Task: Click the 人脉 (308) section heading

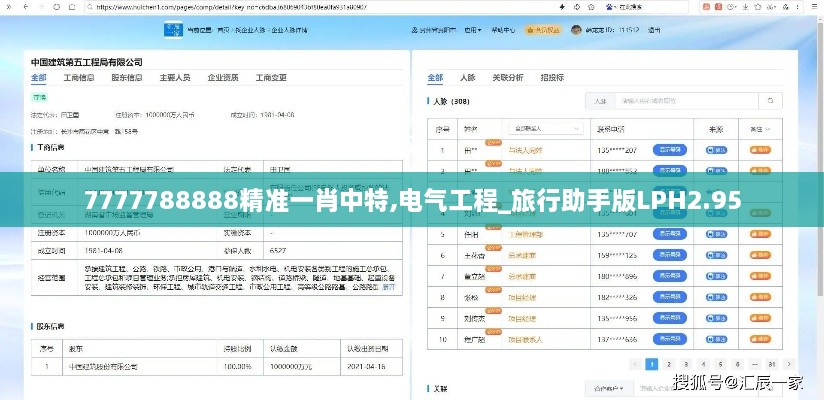Action: [451, 101]
